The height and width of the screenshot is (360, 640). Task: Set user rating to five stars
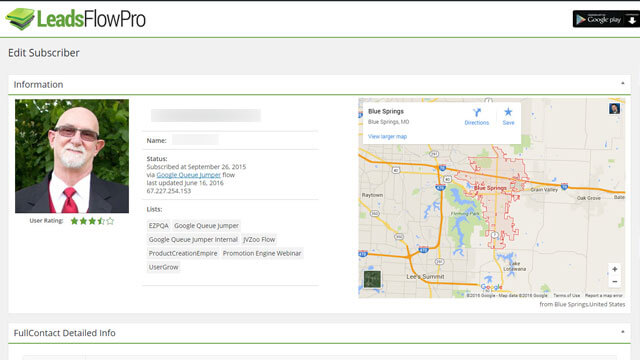(x=110, y=221)
